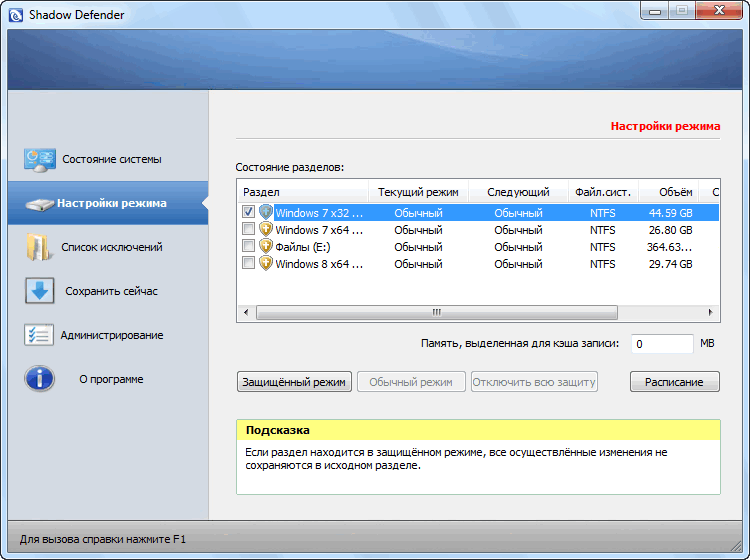This screenshot has height=560, width=750.
Task: Click the write cache memory input field
Action: pyautogui.click(x=662, y=344)
